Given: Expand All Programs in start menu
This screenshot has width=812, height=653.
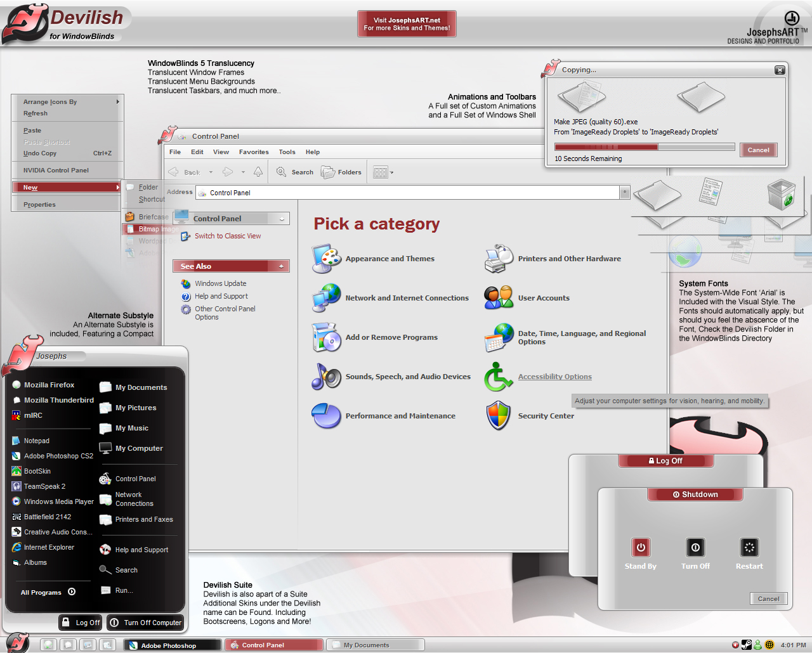Looking at the screenshot, I should pyautogui.click(x=48, y=592).
